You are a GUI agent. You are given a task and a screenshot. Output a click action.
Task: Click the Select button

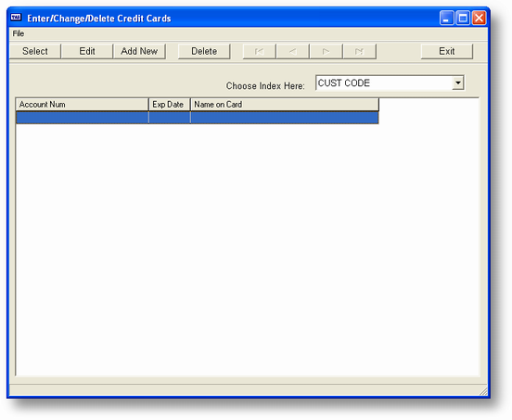[x=35, y=51]
